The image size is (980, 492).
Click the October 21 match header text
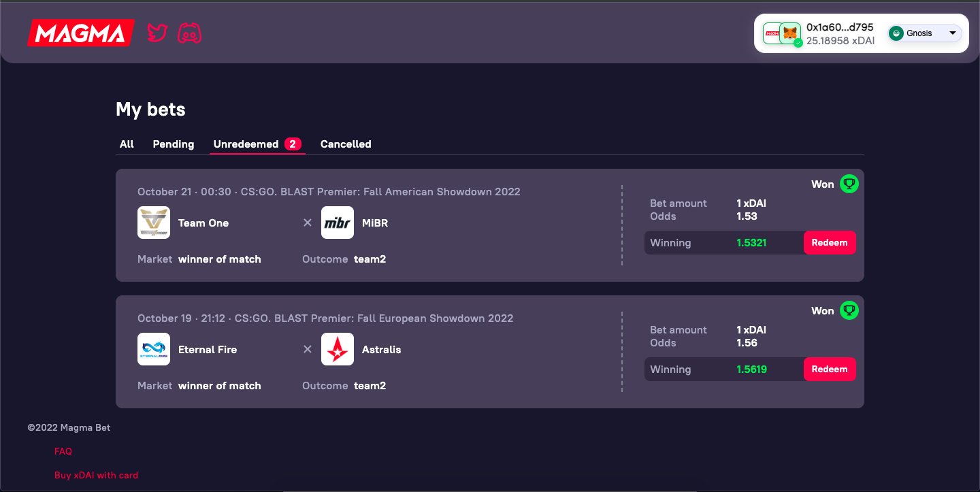tap(329, 192)
